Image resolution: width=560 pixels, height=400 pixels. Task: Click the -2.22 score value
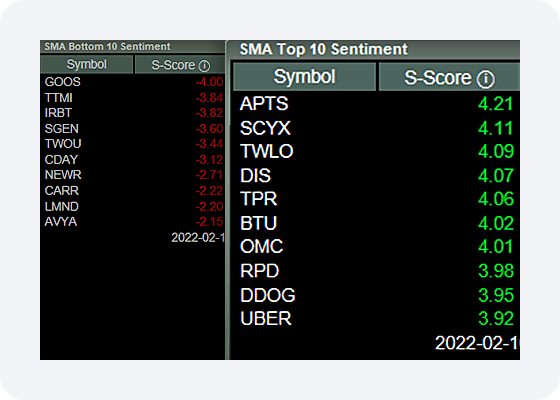(x=209, y=190)
